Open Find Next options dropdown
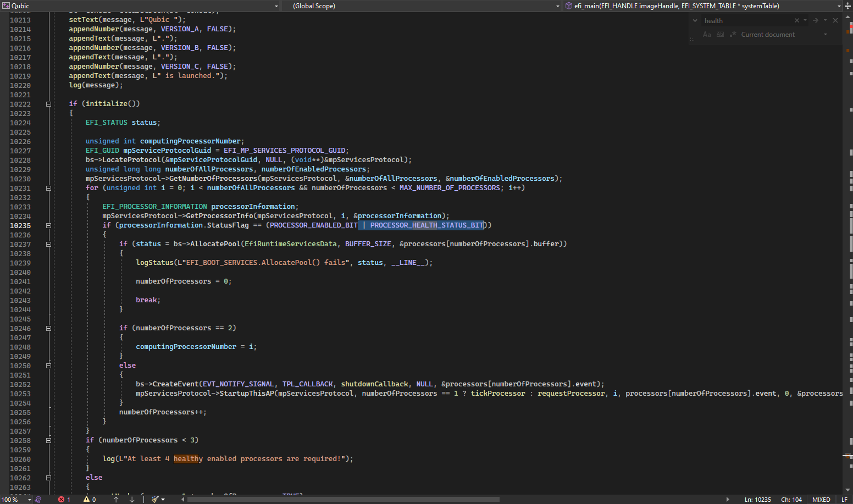The image size is (853, 504). (825, 21)
